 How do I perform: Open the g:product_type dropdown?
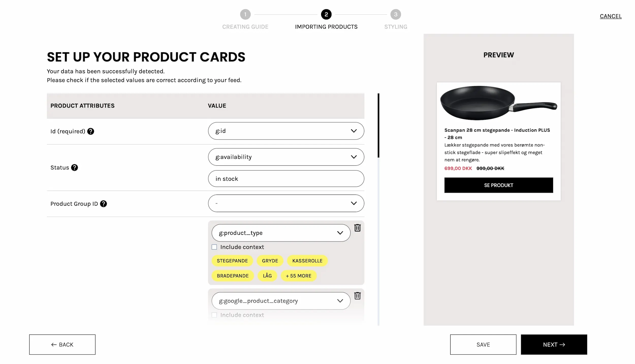click(281, 233)
